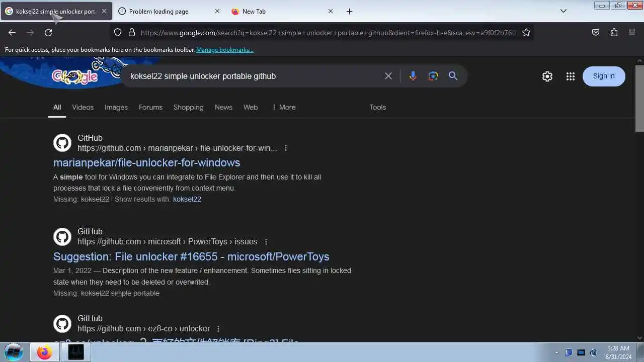Select the All results tab

[x=57, y=107]
